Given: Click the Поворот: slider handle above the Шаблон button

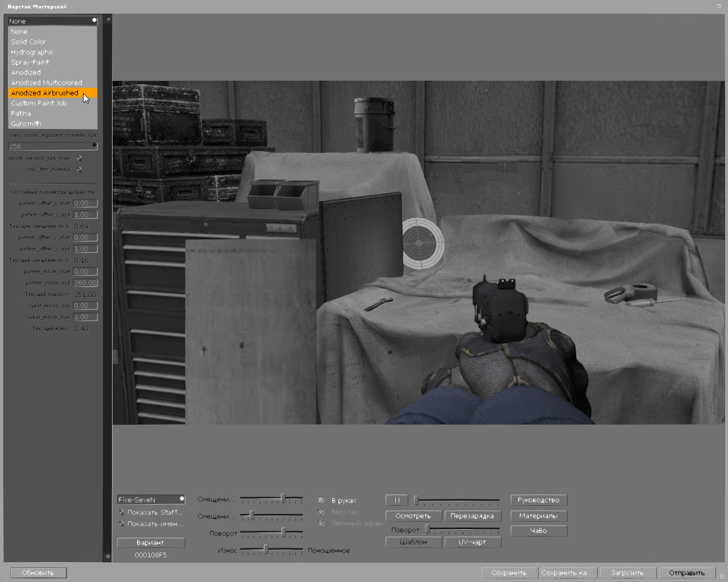Looking at the screenshot, I should pos(428,529).
